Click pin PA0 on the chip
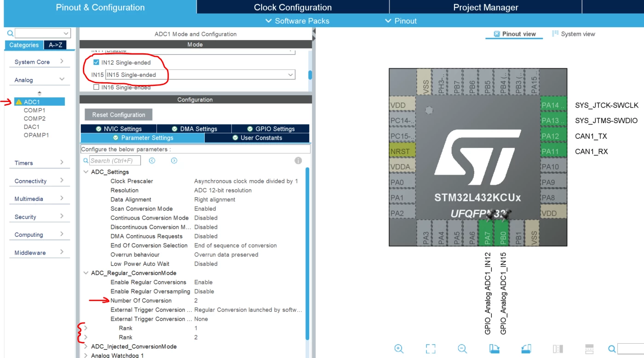The height and width of the screenshot is (358, 644). pos(402,182)
